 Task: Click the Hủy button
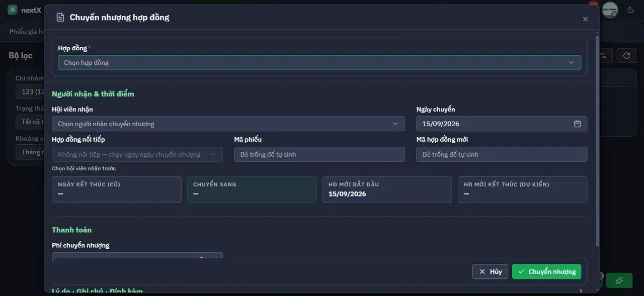pos(490,271)
